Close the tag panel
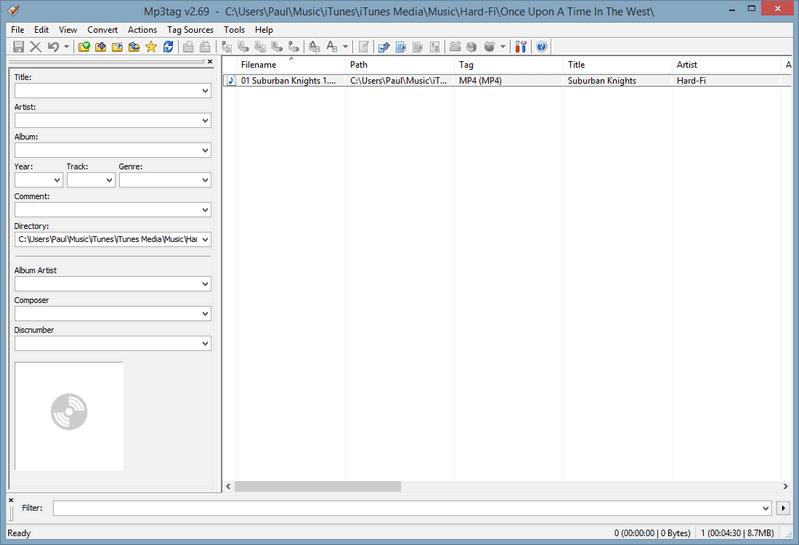This screenshot has height=545, width=799. coord(210,62)
